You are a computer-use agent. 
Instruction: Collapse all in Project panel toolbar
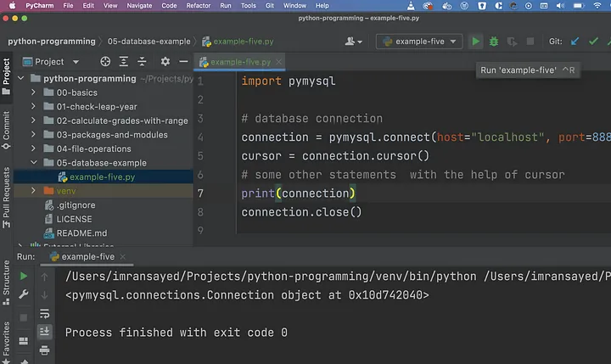tap(142, 62)
